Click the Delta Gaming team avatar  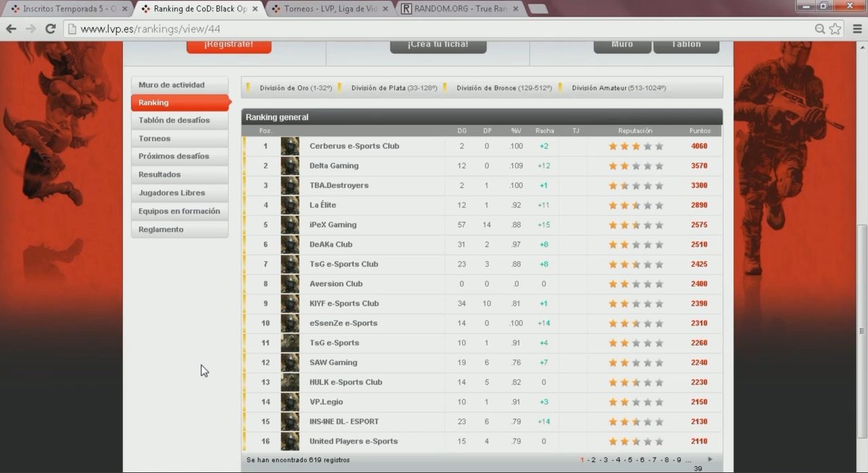point(290,166)
